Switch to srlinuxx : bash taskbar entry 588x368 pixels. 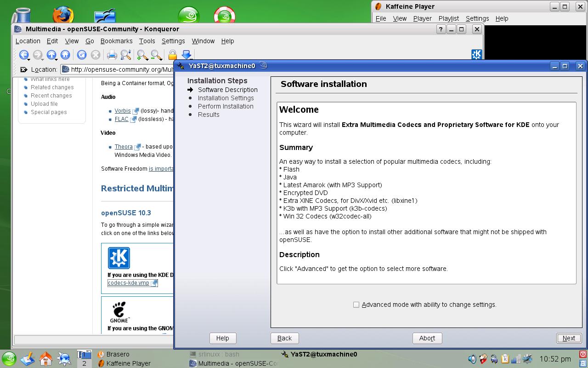tap(219, 354)
